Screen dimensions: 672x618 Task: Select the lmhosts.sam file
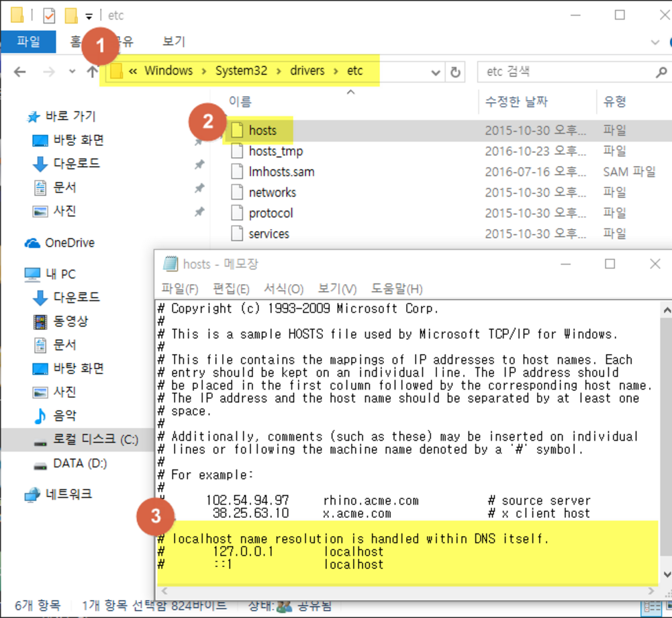click(281, 172)
